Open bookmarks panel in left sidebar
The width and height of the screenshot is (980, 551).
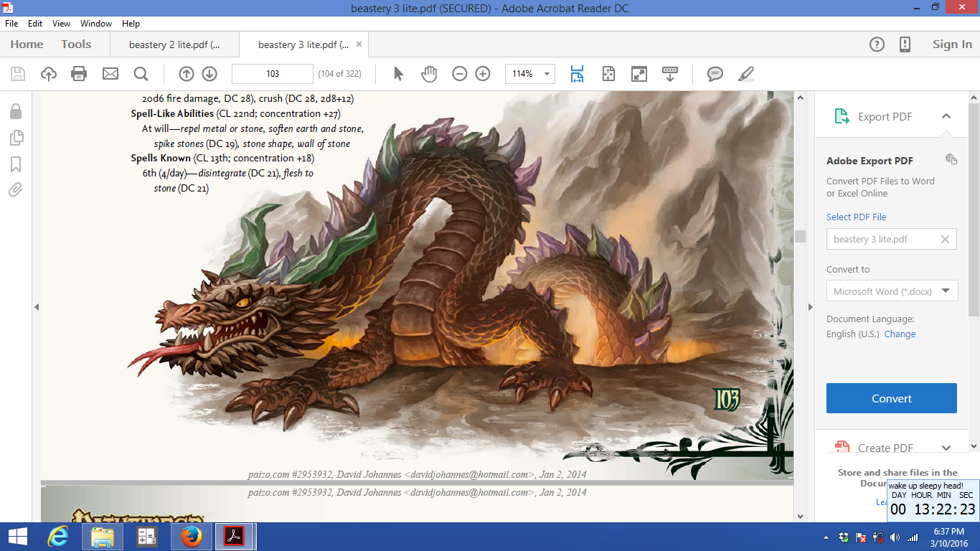(x=16, y=164)
